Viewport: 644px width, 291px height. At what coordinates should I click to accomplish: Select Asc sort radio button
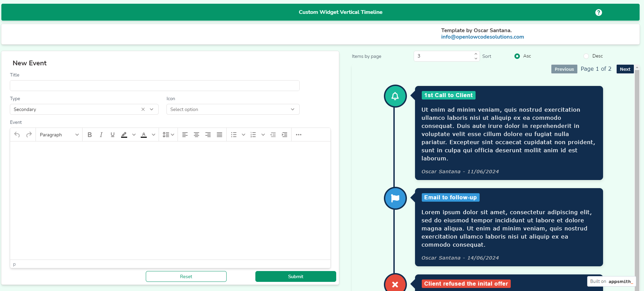coord(517,56)
